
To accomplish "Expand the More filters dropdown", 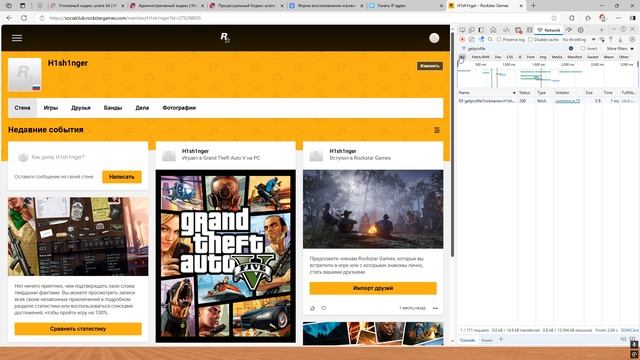I will click(x=620, y=49).
